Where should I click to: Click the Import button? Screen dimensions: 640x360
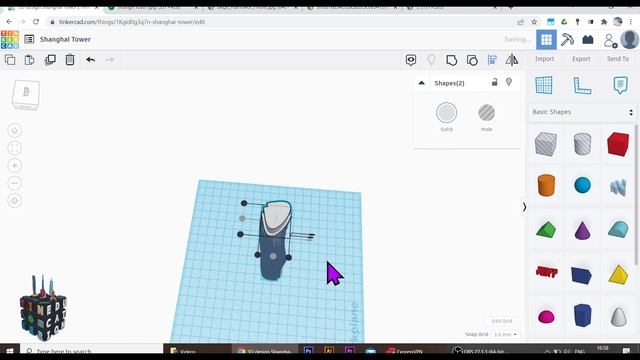(x=544, y=59)
